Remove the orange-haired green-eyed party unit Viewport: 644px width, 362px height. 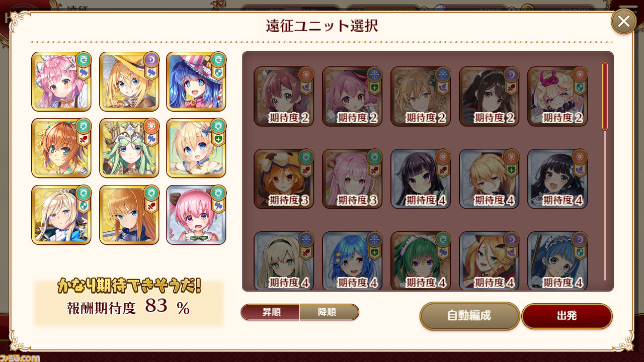[61, 148]
